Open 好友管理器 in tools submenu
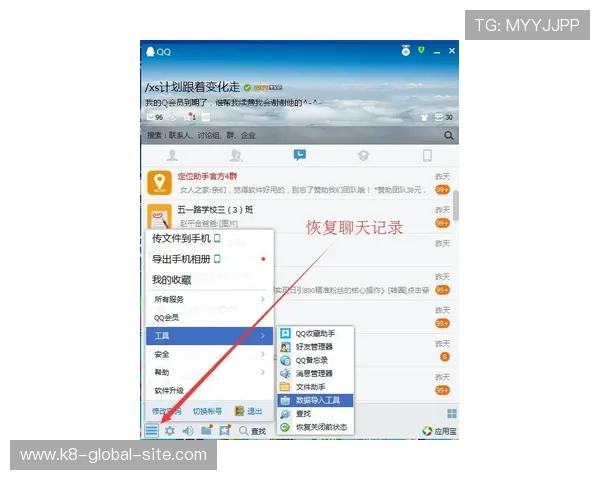 coord(315,347)
